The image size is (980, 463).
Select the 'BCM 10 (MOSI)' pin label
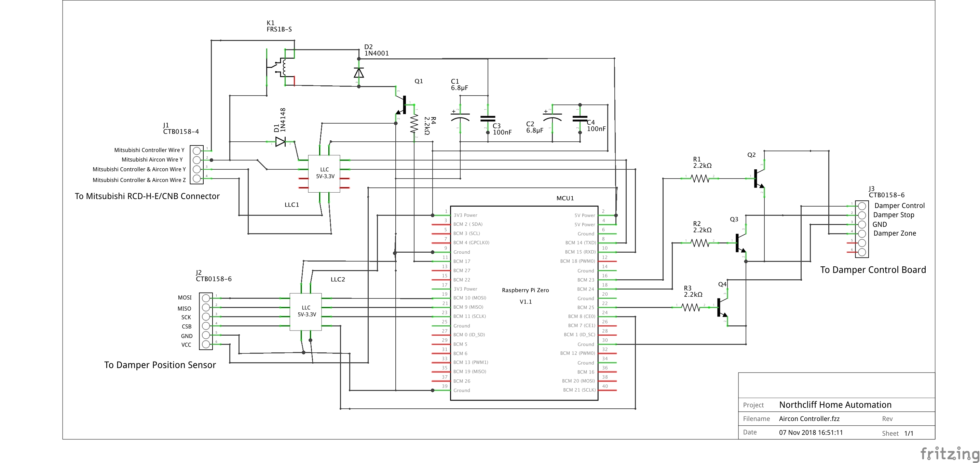click(469, 298)
